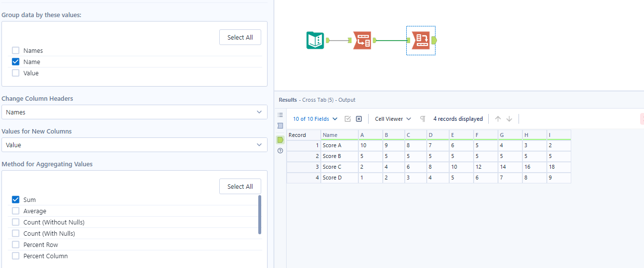
Task: Click the aggregation methods list scrollbar
Action: point(259,215)
